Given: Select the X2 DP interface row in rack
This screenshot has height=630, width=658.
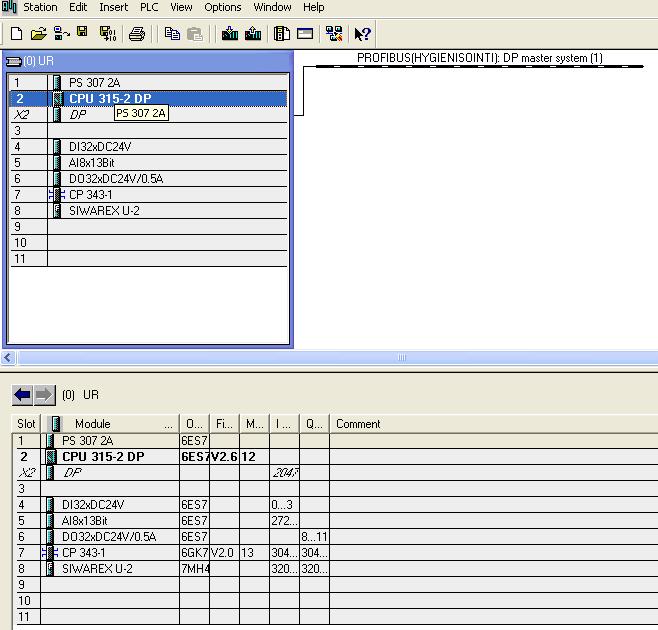Looking at the screenshot, I should (149, 115).
